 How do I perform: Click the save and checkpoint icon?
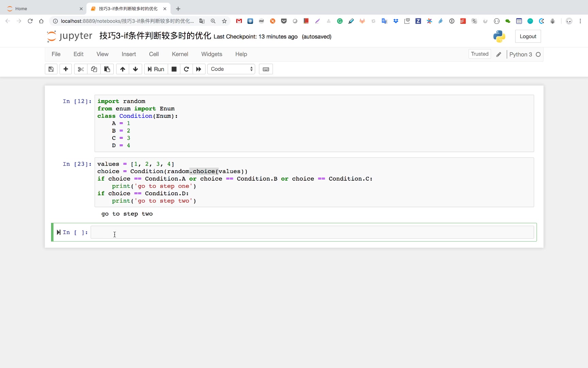point(51,69)
